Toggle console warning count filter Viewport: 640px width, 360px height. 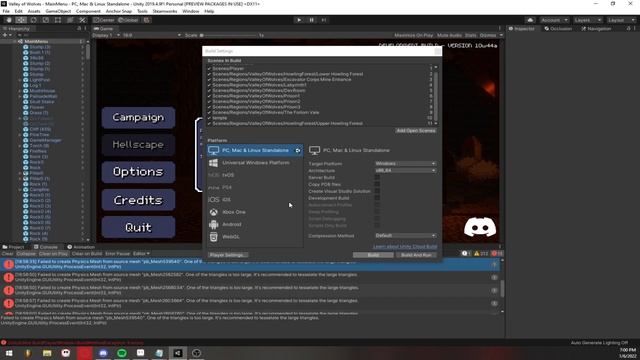[481, 253]
